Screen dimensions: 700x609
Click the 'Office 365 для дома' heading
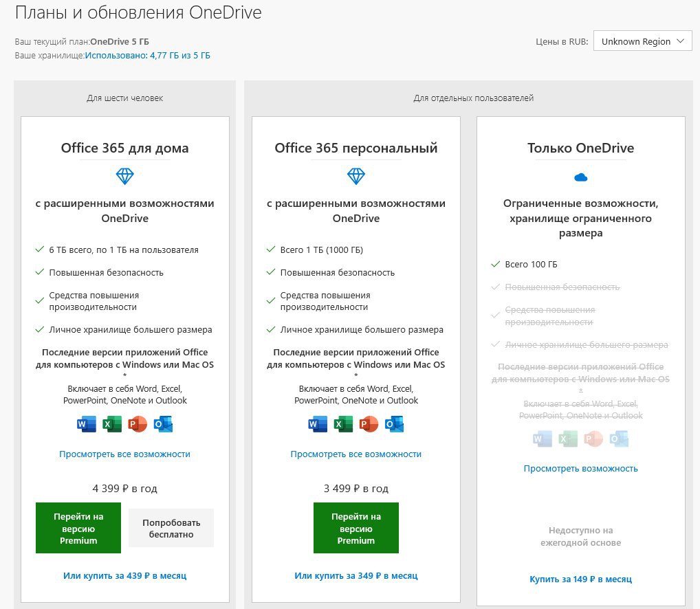(125, 148)
